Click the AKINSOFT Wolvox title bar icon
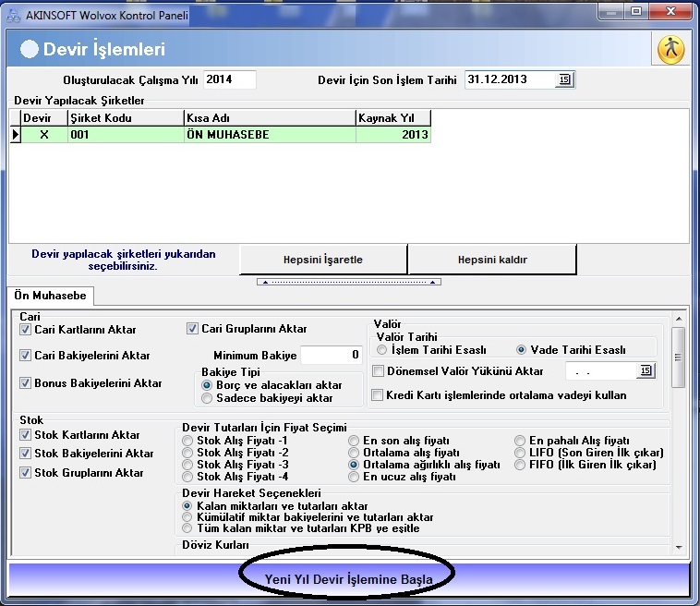 coord(14,16)
